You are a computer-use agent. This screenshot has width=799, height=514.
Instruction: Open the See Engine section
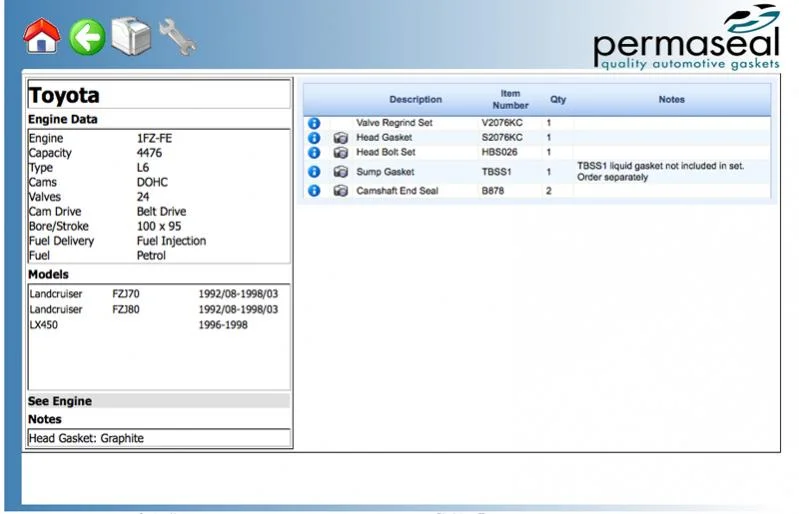[x=158, y=401]
